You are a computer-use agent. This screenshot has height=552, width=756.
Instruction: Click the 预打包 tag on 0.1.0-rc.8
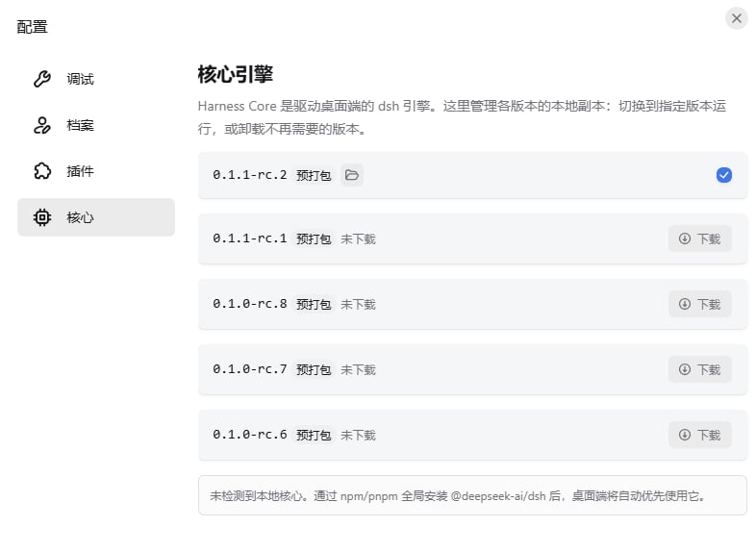tap(314, 305)
